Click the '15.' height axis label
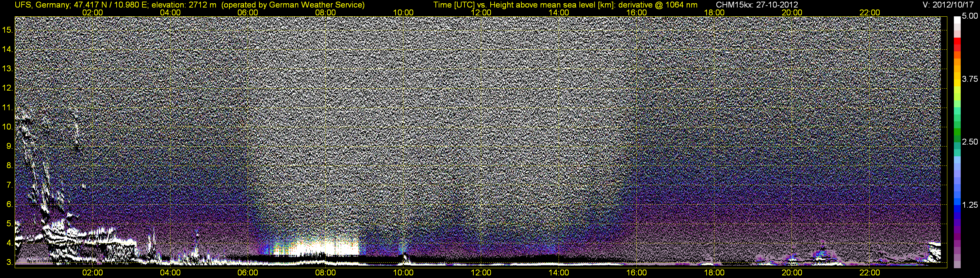 8,30
